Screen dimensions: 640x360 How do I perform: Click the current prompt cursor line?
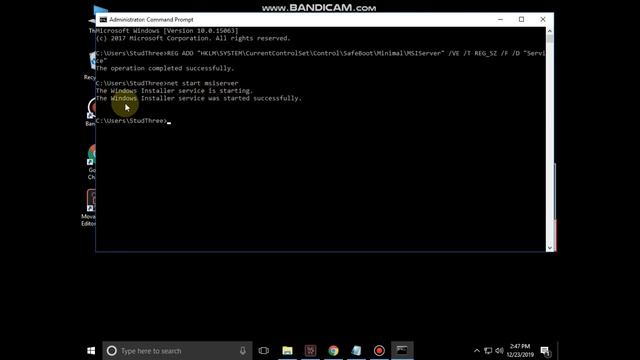133,121
